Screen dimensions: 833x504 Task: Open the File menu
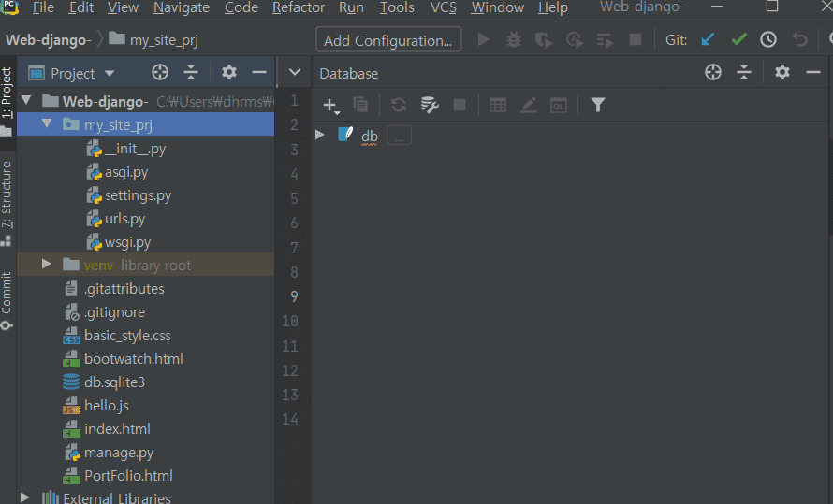[x=43, y=7]
